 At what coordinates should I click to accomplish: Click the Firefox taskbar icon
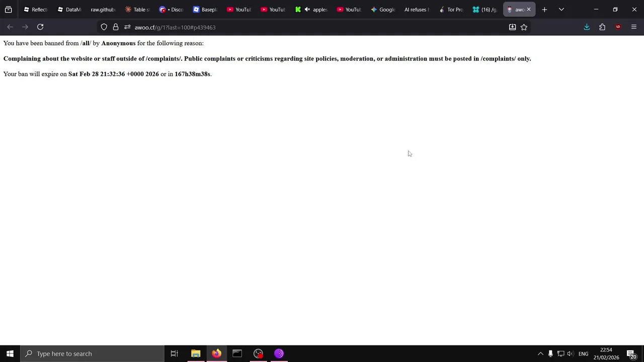point(216,353)
